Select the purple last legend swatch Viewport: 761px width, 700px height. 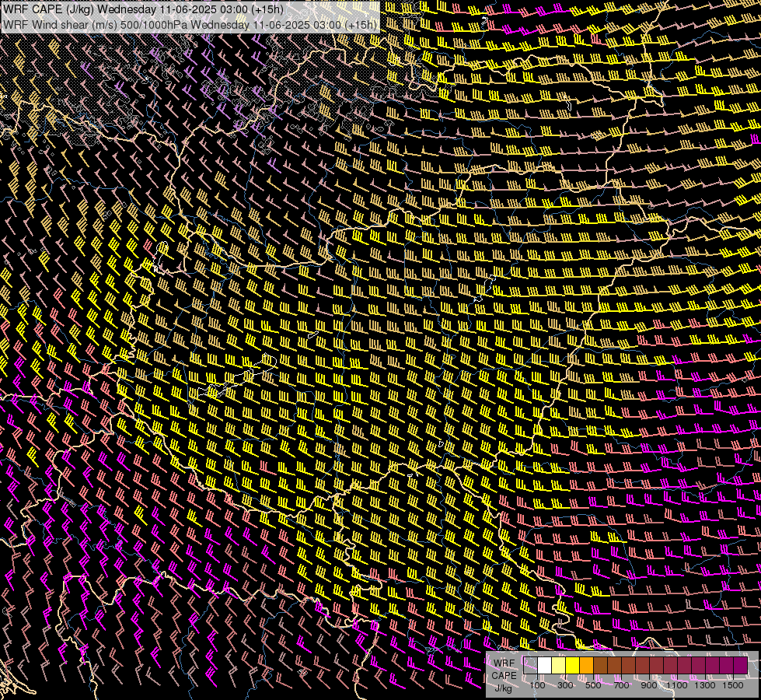740,665
